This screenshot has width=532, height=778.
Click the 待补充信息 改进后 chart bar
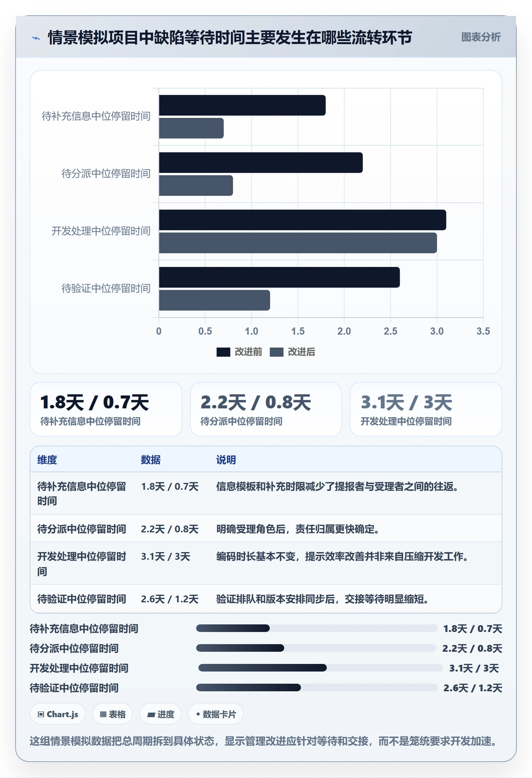click(x=191, y=128)
